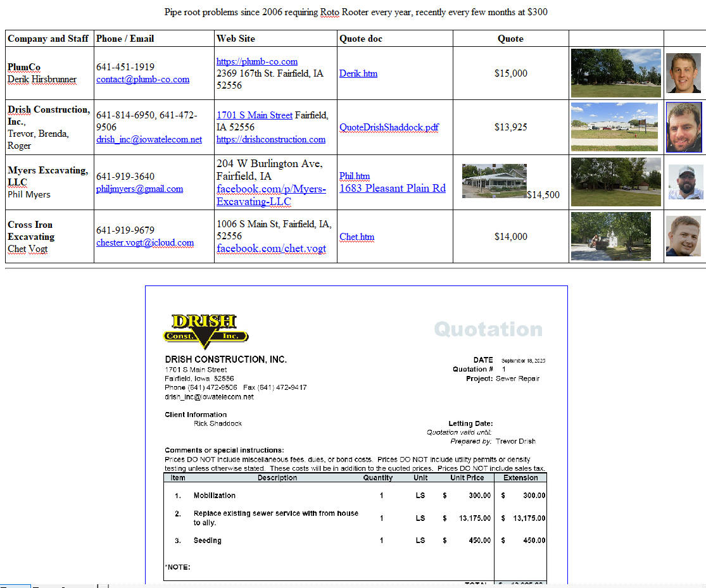The width and height of the screenshot is (706, 588).
Task: Click the white house photo beside $14,500
Action: coord(494,181)
